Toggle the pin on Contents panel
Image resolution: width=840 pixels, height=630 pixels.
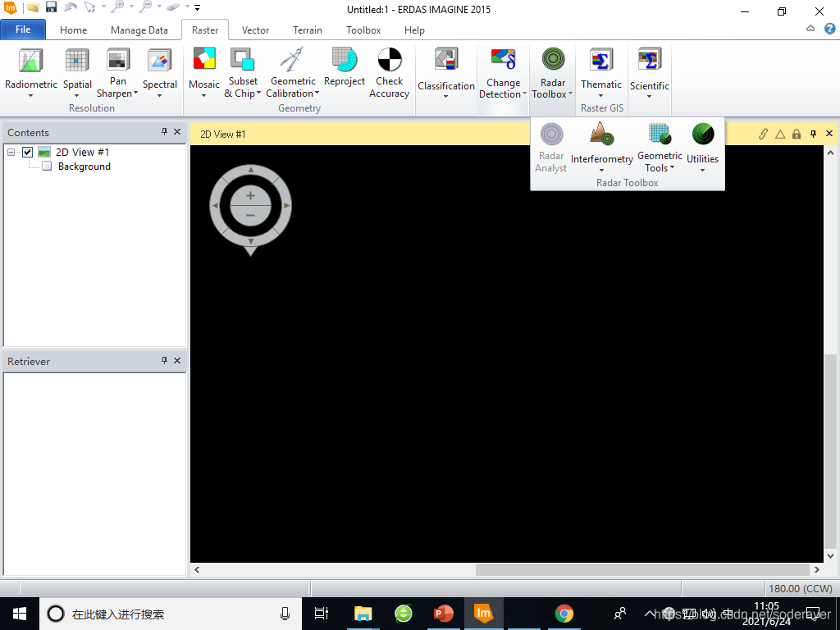(x=164, y=132)
